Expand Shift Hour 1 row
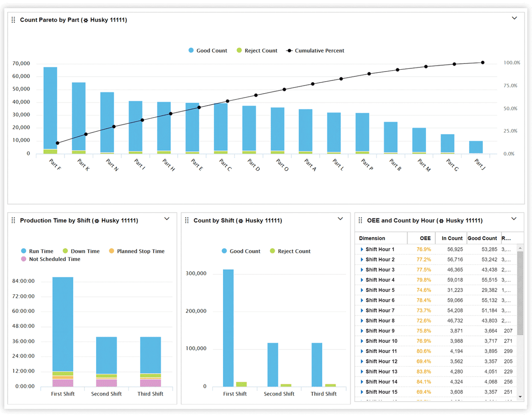 (x=362, y=249)
